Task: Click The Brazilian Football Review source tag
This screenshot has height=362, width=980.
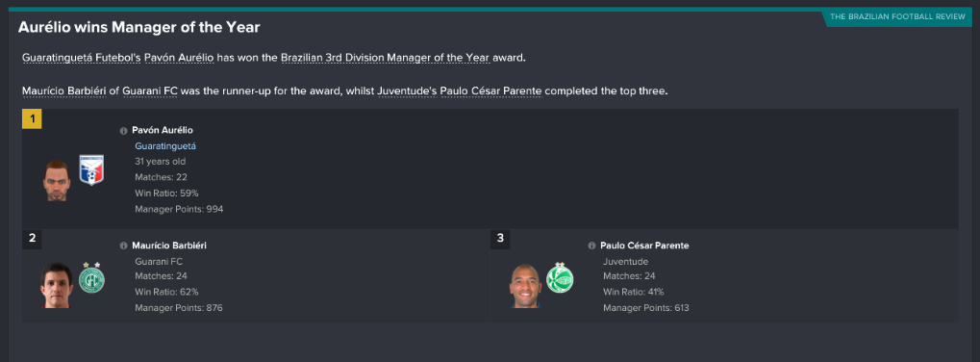Action: [x=897, y=17]
